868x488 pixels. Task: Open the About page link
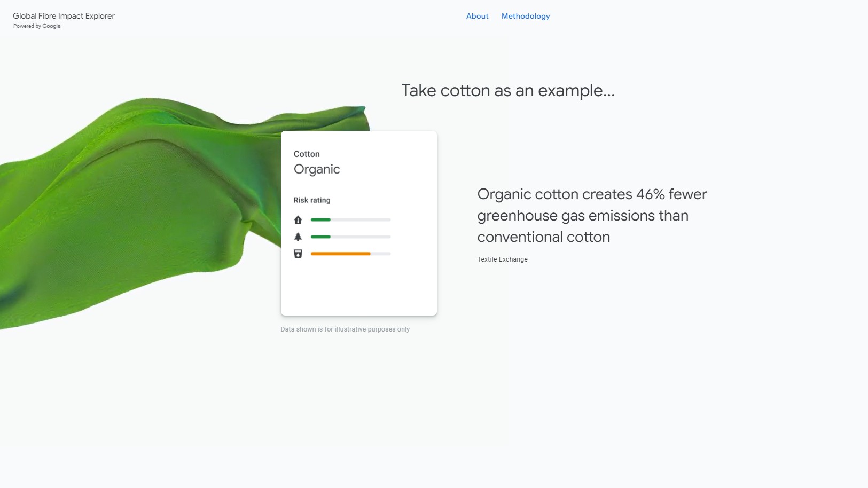[477, 16]
